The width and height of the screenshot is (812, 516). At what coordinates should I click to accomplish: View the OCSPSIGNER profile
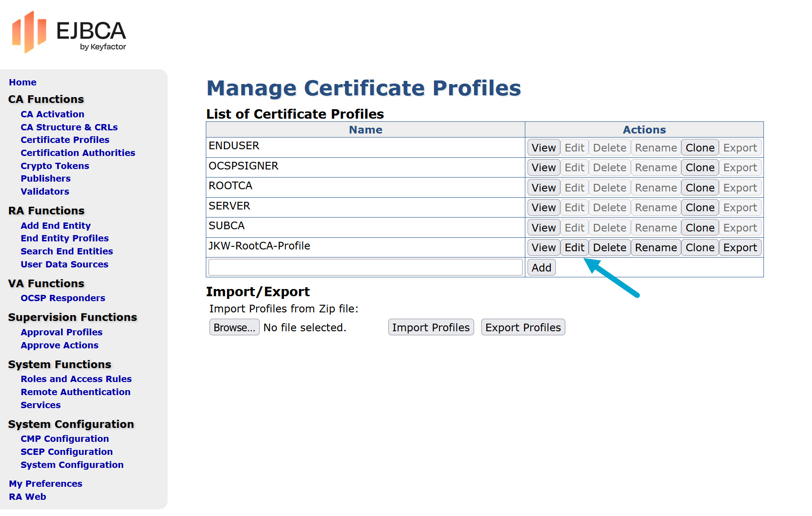pyautogui.click(x=543, y=167)
